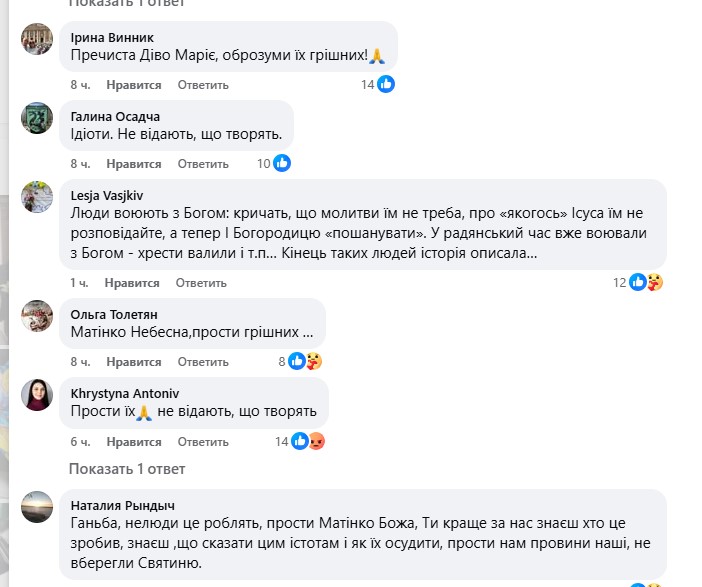
Task: Open Khrystyna Antoniv's profile avatar
Action: click(37, 395)
